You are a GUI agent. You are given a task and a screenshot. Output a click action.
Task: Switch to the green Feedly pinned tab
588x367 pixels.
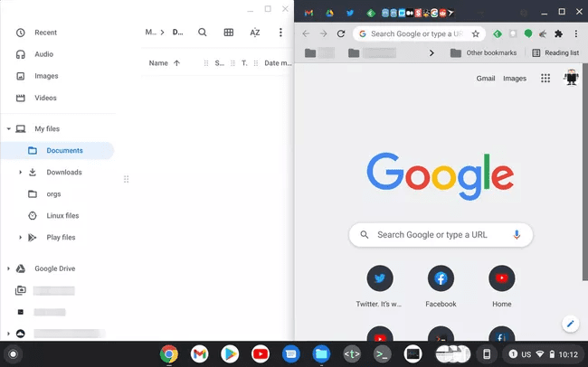(371, 14)
